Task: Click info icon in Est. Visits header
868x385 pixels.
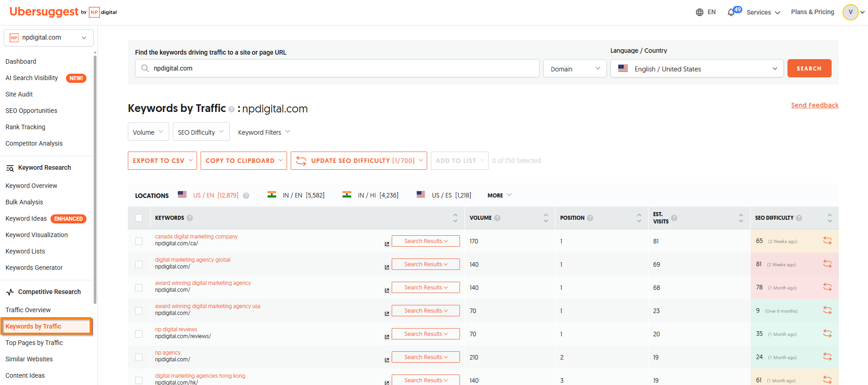Action: [x=674, y=218]
